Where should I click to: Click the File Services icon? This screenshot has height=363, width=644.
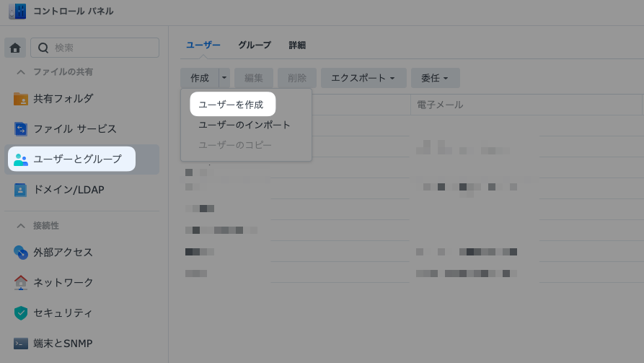pos(21,129)
